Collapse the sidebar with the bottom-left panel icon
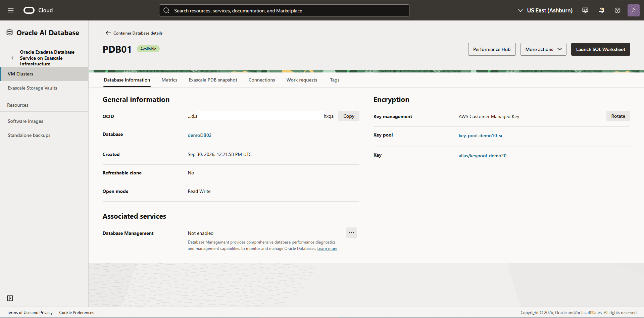644x318 pixels. click(10, 298)
